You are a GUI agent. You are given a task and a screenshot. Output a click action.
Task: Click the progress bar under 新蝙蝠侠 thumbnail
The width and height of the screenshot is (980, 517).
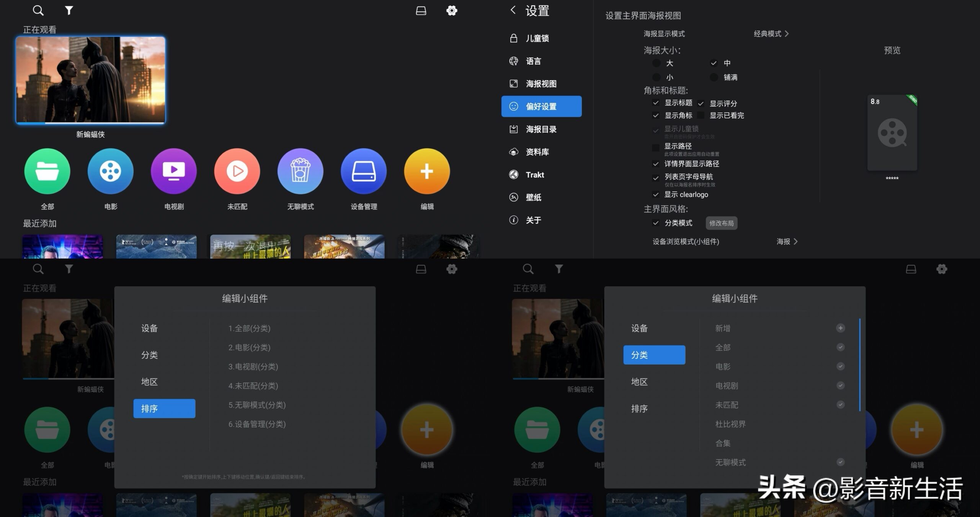click(x=90, y=123)
